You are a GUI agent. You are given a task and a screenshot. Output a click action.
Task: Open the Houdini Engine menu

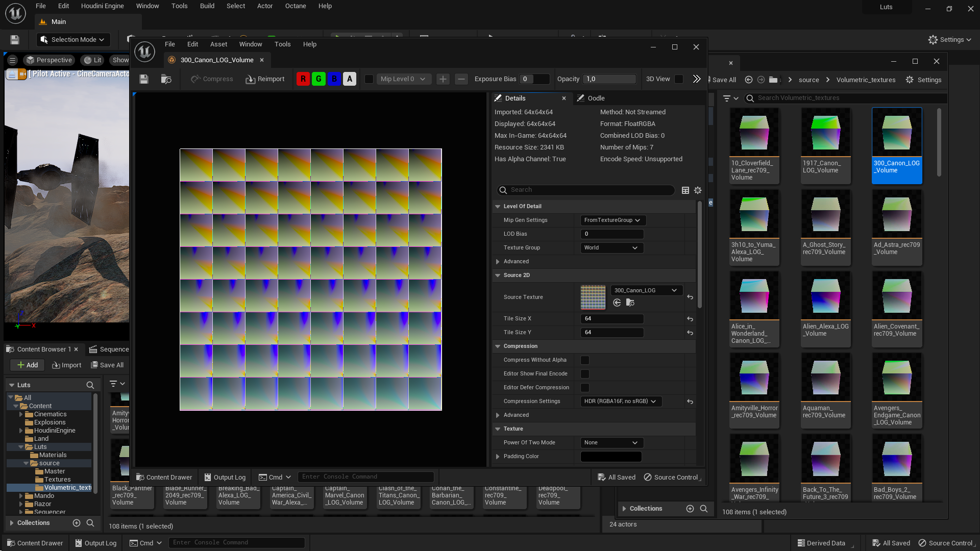click(x=103, y=6)
